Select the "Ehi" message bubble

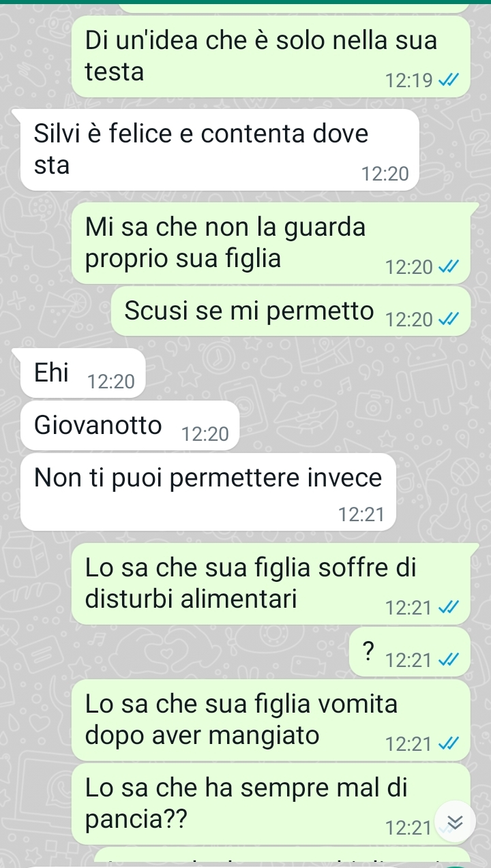pos(83,373)
